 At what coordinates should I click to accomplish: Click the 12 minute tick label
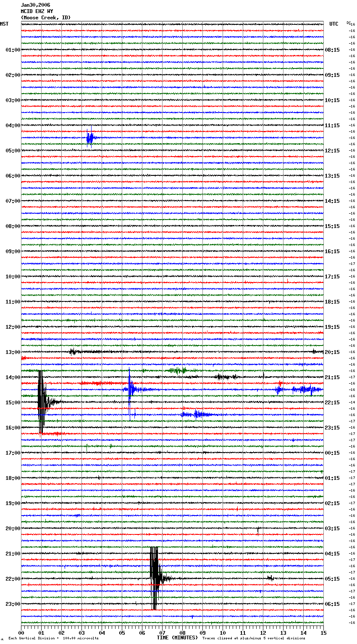[263, 633]
